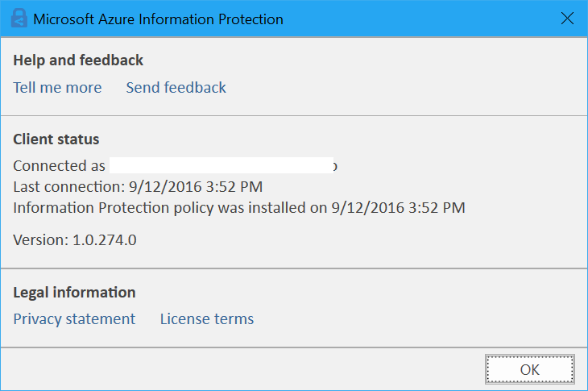The width and height of the screenshot is (588, 391).
Task: Click the Microsoft Azure Information Protection title text
Action: point(158,19)
